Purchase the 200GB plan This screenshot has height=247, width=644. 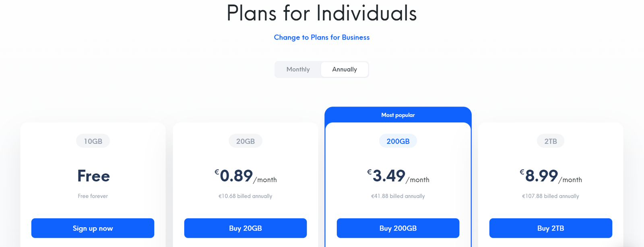398,228
